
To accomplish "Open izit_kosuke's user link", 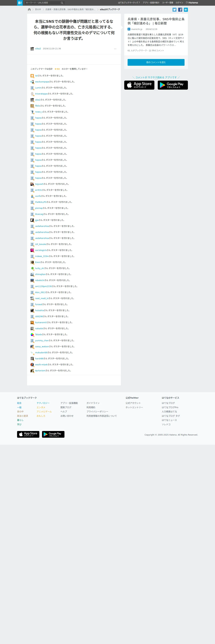I will [x=41, y=244].
